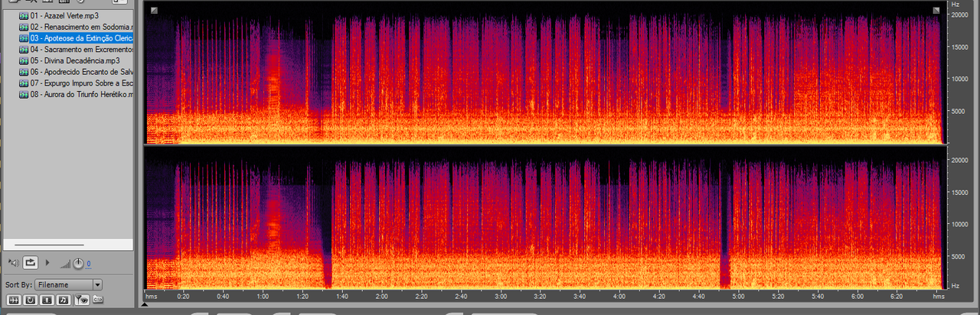Screen dimensions: 980x315
Task: Toggle show video files filter icon
Action: 47,299
